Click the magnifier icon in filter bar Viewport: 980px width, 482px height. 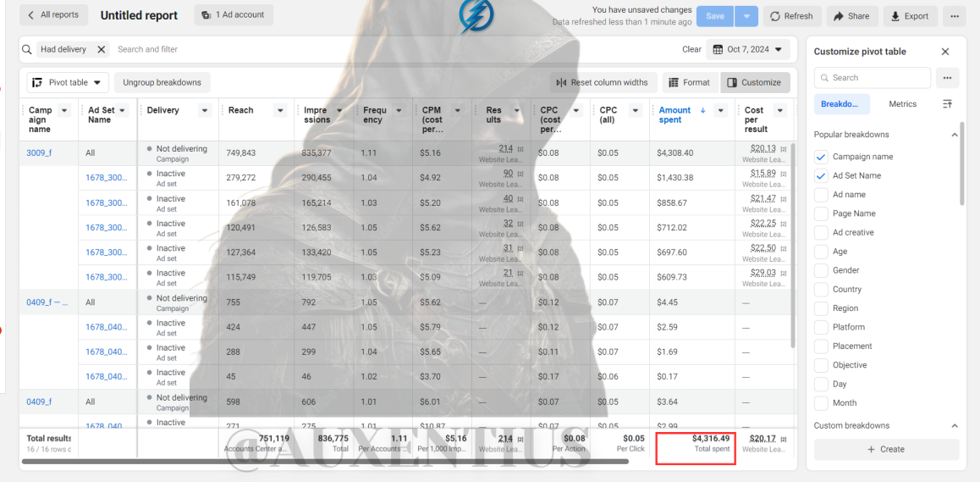point(27,49)
